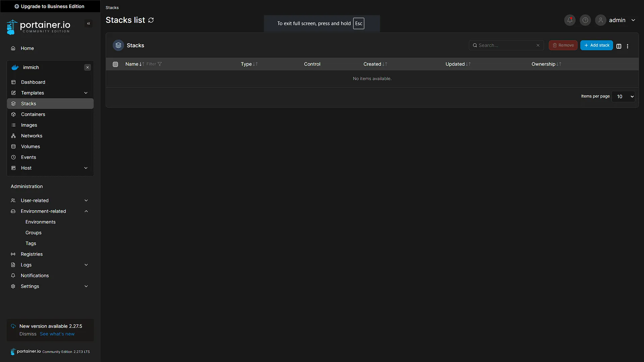Viewport: 644px width, 362px height.
Task: Open the Items per page dropdown
Action: click(x=623, y=97)
